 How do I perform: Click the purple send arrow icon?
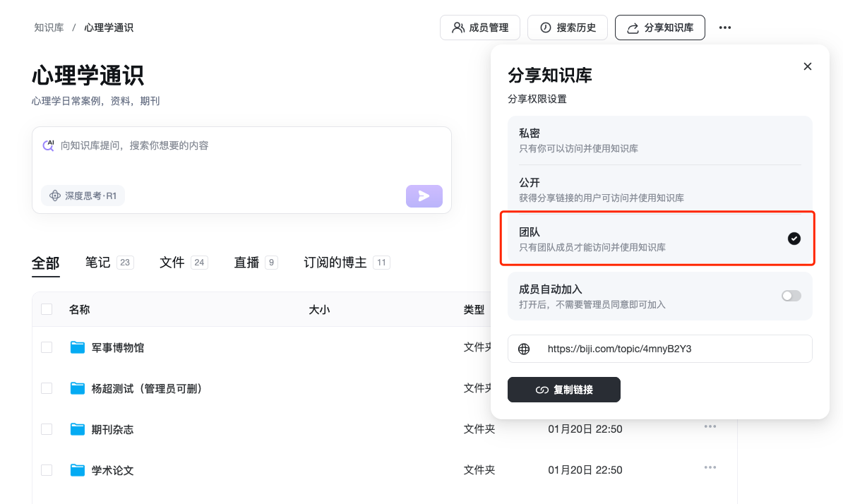(x=424, y=196)
